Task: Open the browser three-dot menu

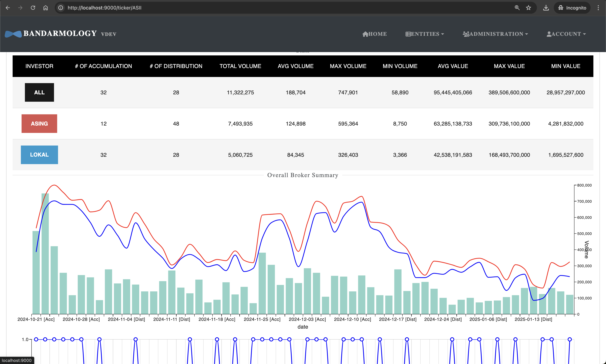Action: 598,8
